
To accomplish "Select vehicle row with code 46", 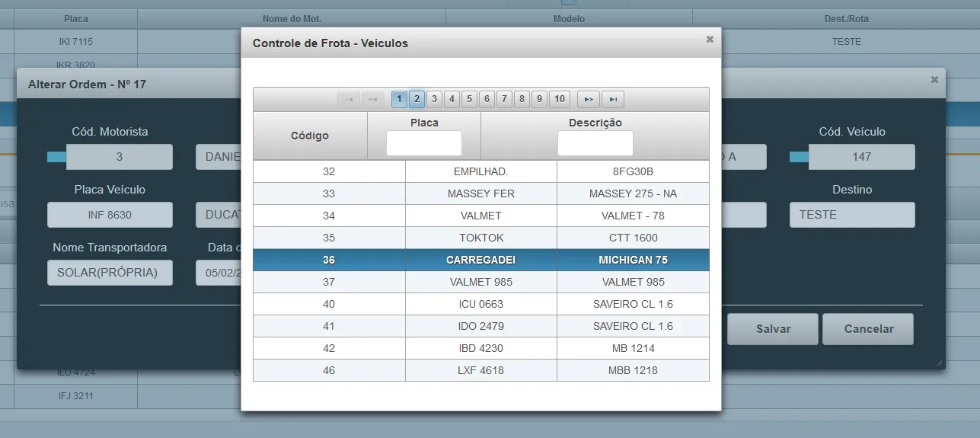I will coord(481,370).
